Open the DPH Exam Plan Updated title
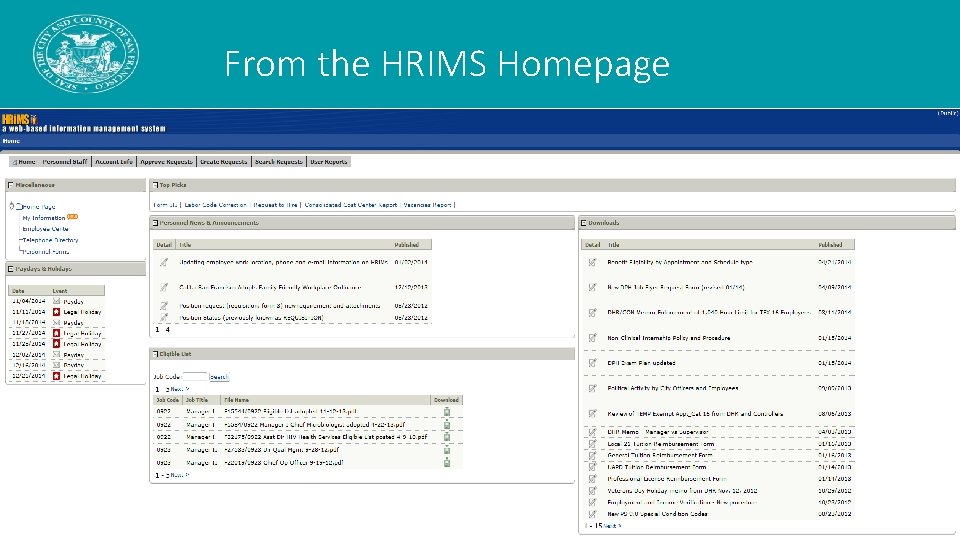960x540 pixels. pos(641,363)
